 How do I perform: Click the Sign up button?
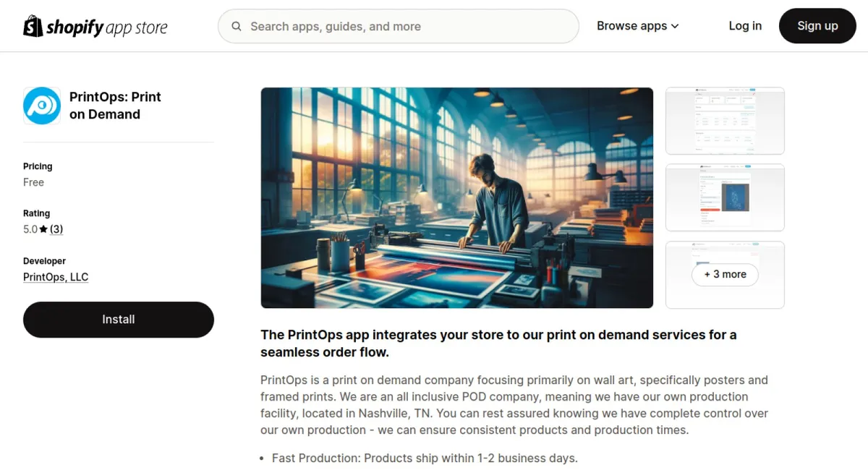click(817, 26)
